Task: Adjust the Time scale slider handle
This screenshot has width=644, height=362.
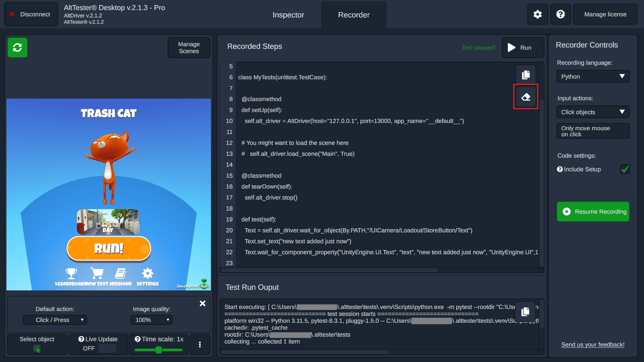Action: [158, 350]
